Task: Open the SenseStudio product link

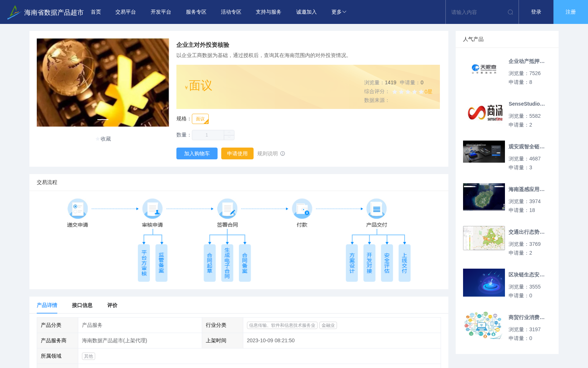Action: coord(527,104)
